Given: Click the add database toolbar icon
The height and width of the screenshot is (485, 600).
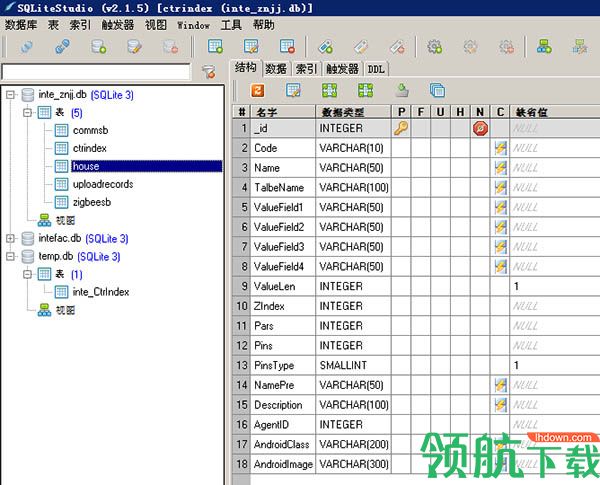Looking at the screenshot, I should 98,47.
